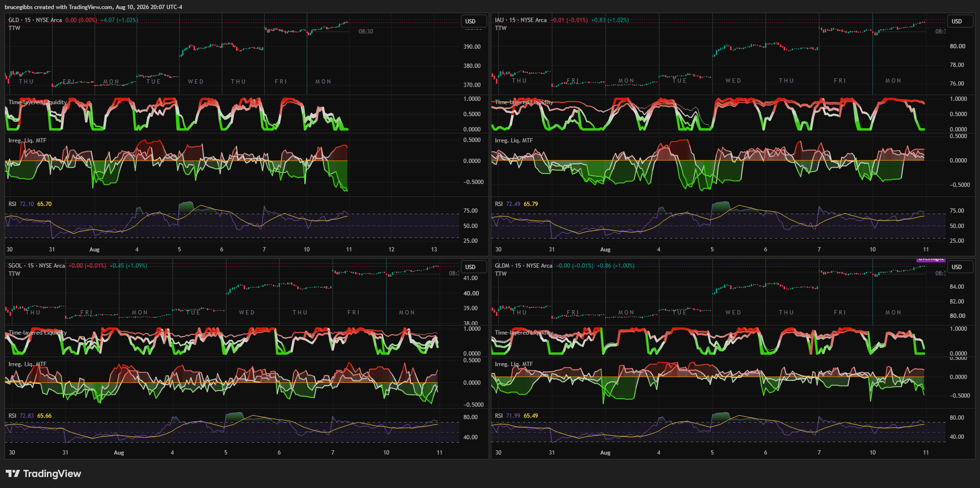Click the RSI value 72.49 on IAU chart

coord(513,204)
